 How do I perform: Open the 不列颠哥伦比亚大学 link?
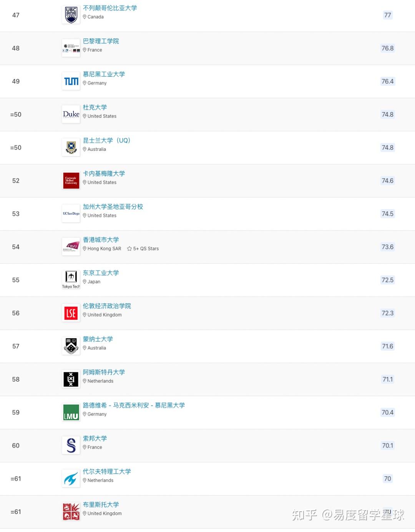[x=110, y=8]
